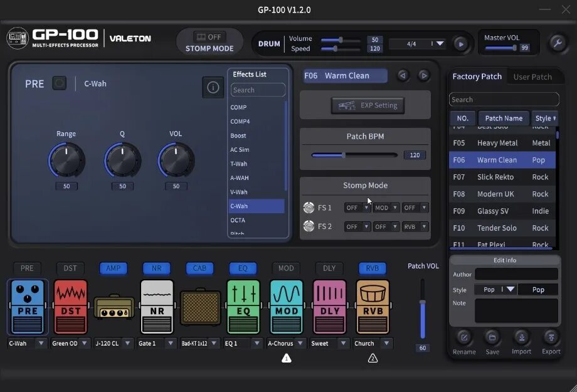Screen dimensions: 577x392
Task: Open effect info with the i icon
Action: pos(213,87)
